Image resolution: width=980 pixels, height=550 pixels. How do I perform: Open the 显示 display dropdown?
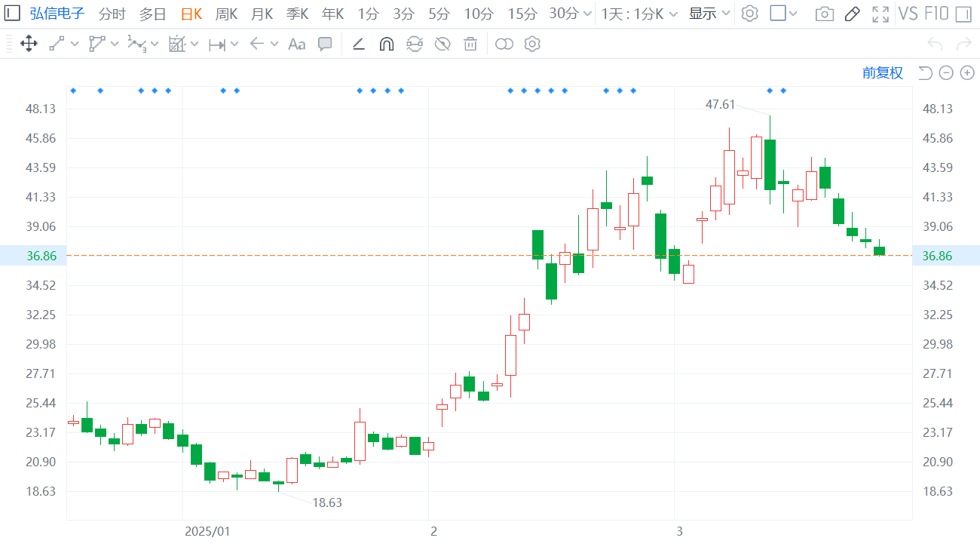[709, 14]
